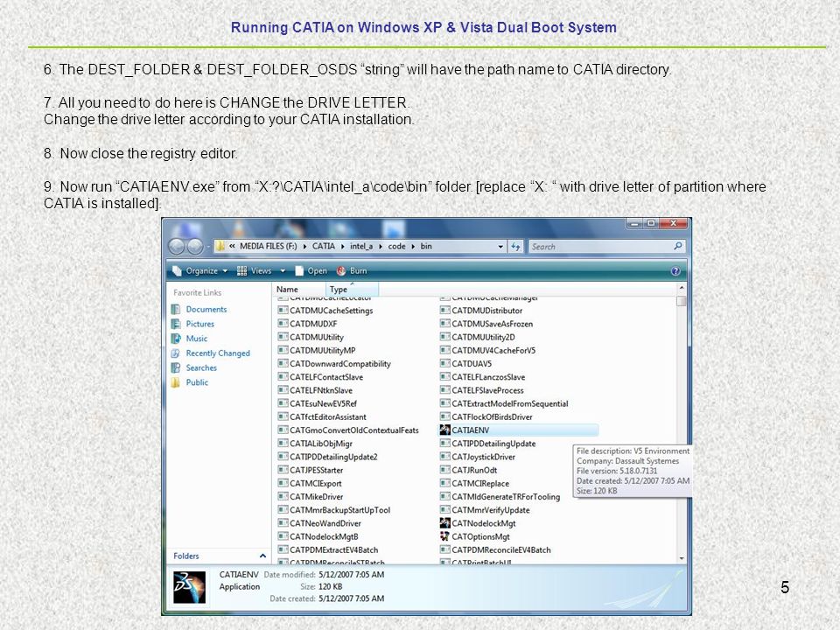Image resolution: width=840 pixels, height=630 pixels.
Task: Expand the Folders pane chevron
Action: (262, 556)
